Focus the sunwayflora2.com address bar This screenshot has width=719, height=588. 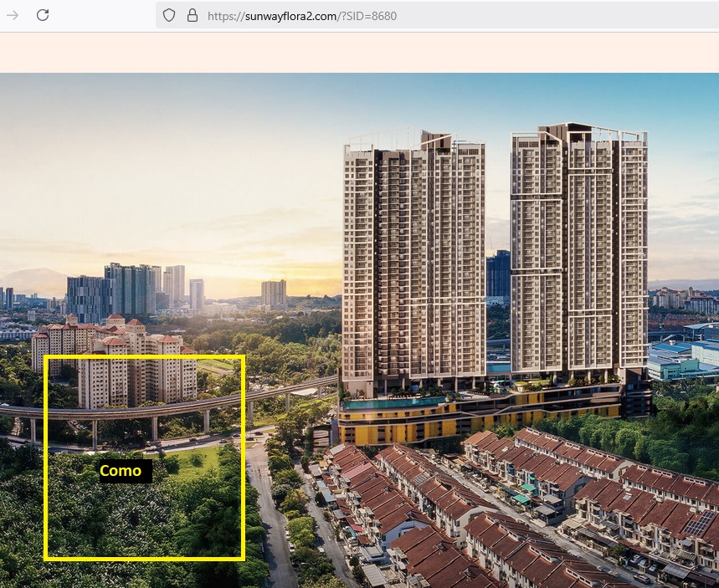click(x=419, y=15)
